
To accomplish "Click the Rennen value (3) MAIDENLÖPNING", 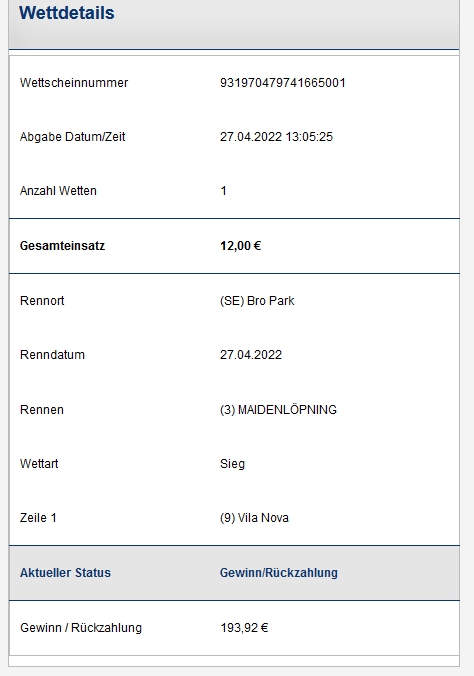I will coord(278,410).
